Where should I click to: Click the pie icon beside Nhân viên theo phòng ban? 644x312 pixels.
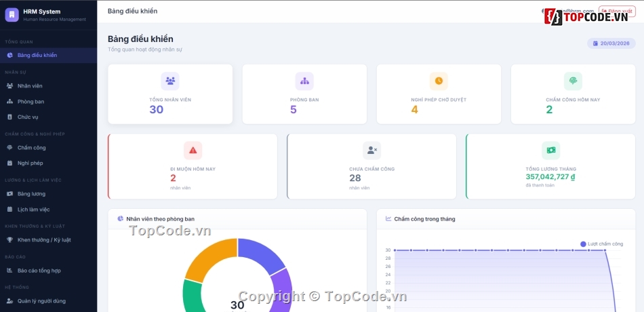tap(121, 218)
